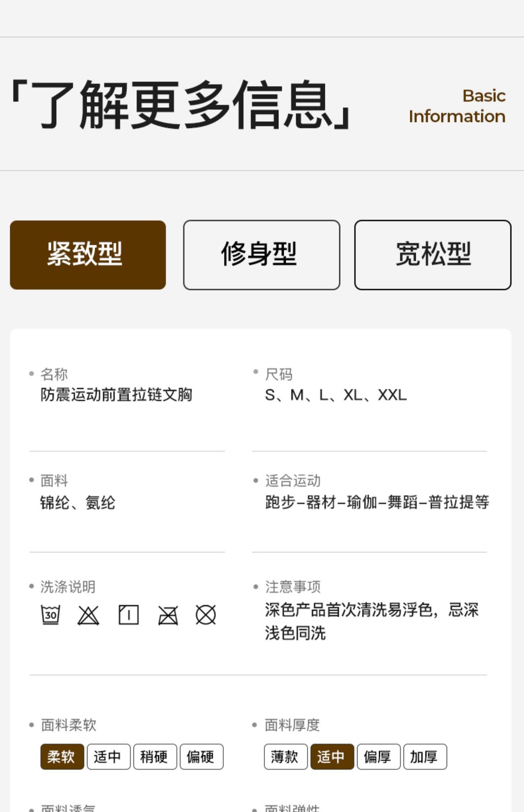Select 适中 under 面料厚度

point(332,757)
